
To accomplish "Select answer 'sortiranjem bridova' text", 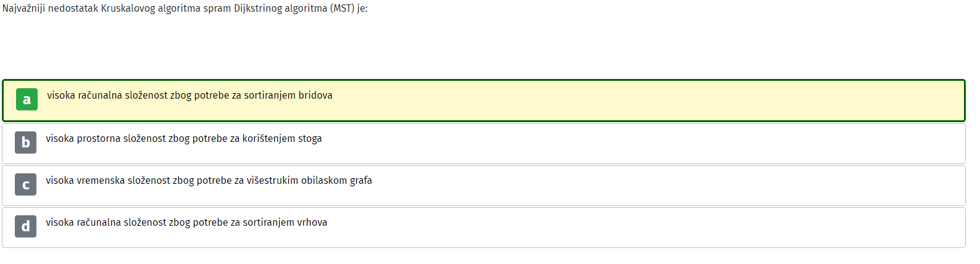I will pyautogui.click(x=288, y=96).
